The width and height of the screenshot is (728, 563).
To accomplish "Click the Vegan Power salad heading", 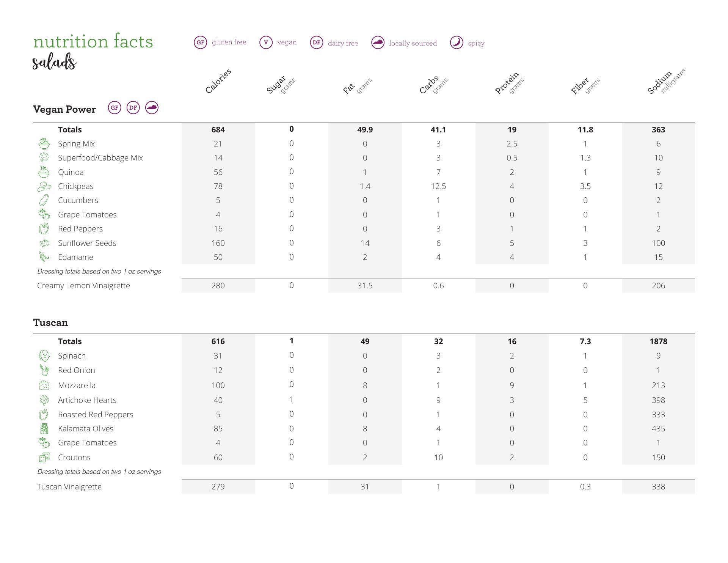I will [x=64, y=110].
